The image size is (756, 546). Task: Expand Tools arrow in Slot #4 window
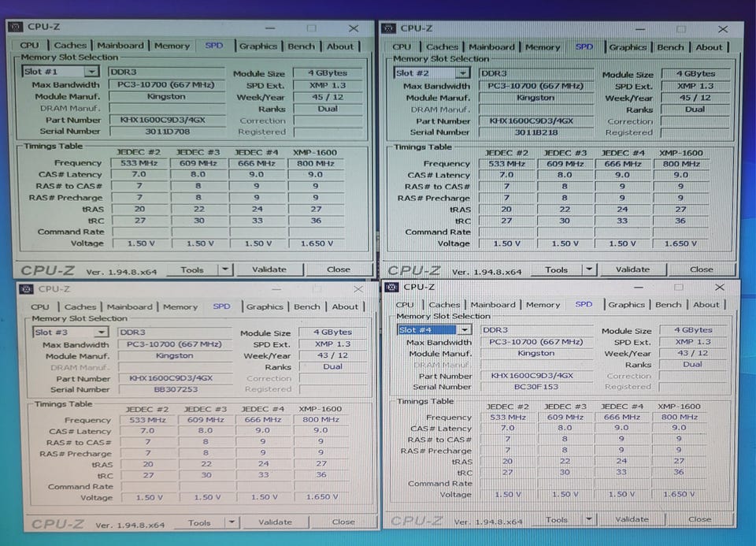click(589, 518)
